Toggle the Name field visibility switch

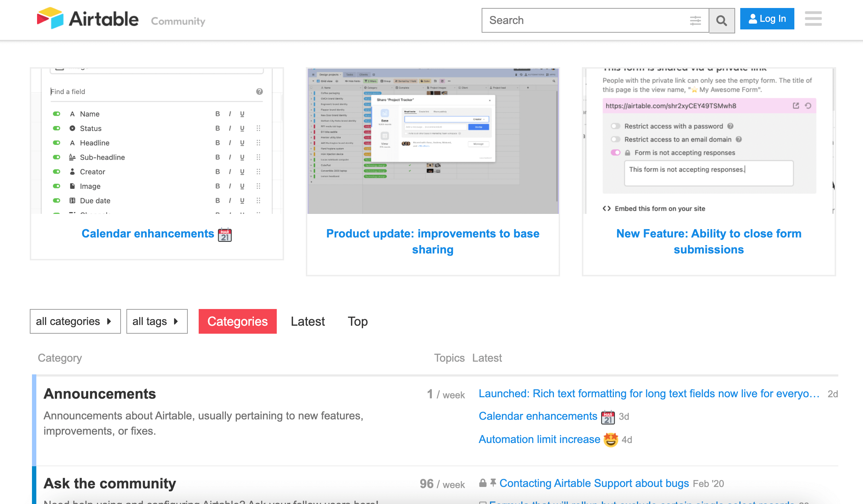tap(57, 114)
